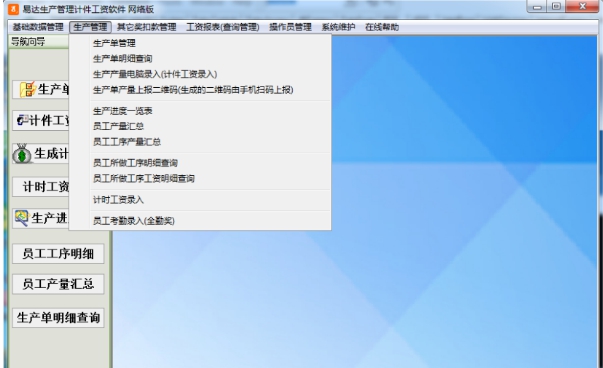Open the 基础数据管理 menu
Screen dimensions: 603x368
point(38,27)
